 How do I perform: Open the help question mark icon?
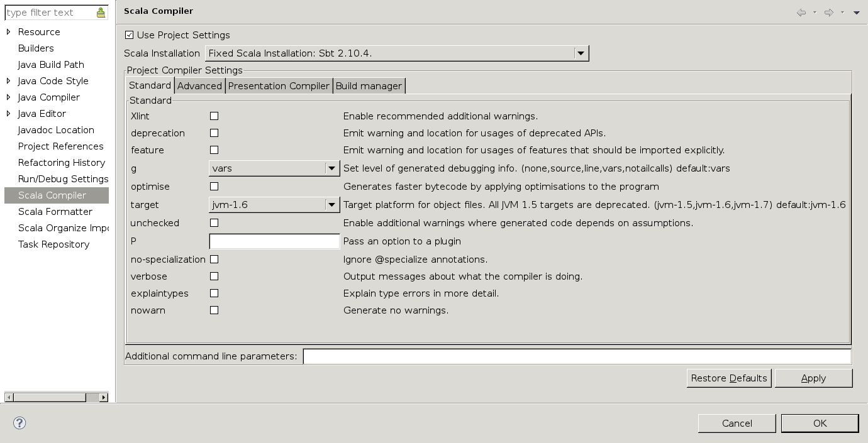coord(19,423)
